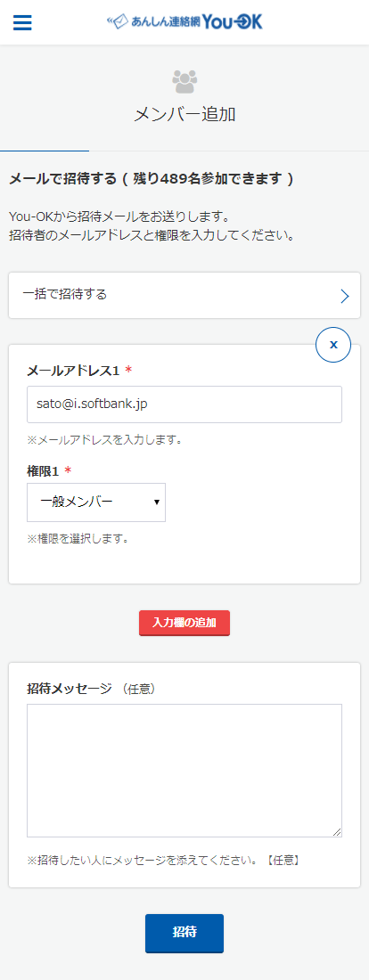The width and height of the screenshot is (369, 980).
Task: Click the メールで招待する heading text
Action: click(63, 179)
